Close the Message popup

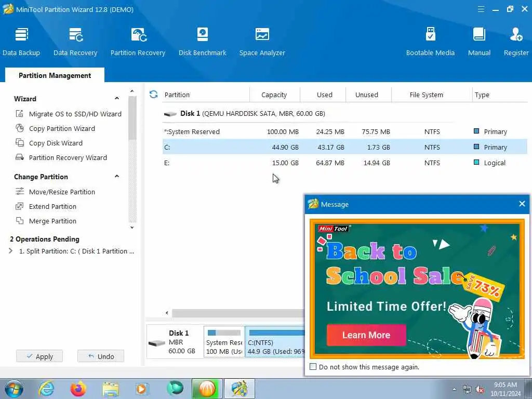point(522,204)
